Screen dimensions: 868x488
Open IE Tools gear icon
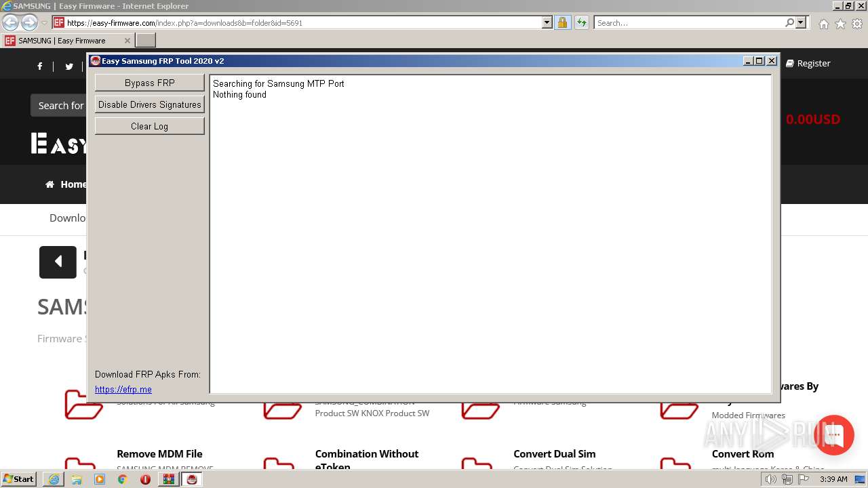coord(857,24)
